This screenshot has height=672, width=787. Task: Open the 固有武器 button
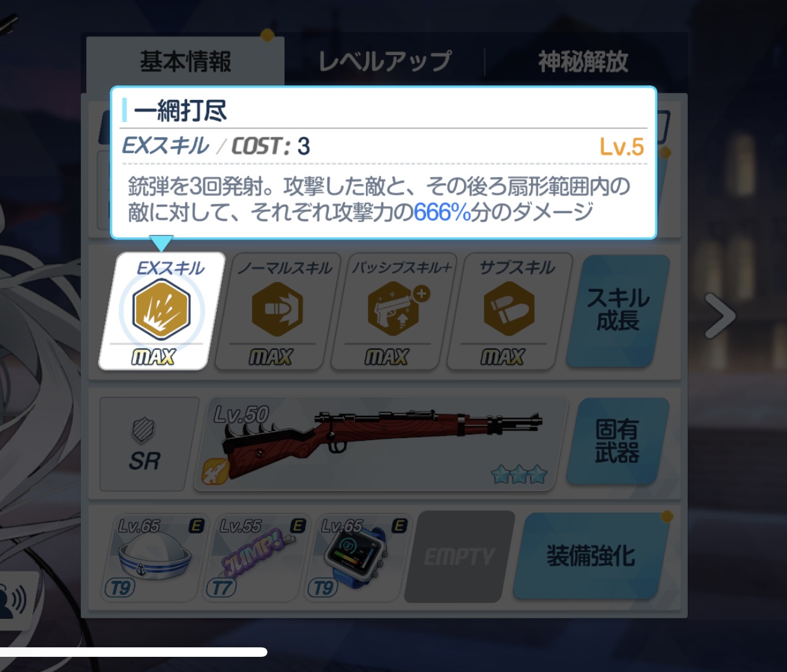pos(618,441)
